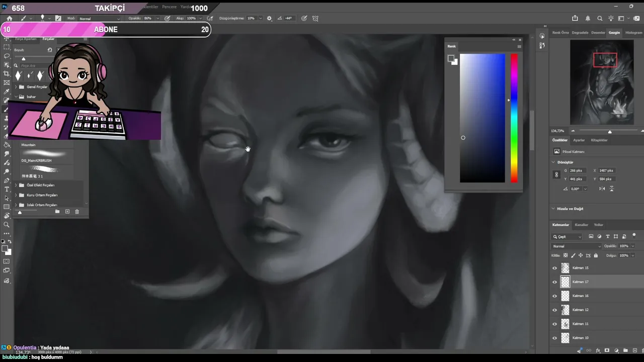Viewport: 644px width, 362px height.
Task: Expand Islak Ortam Fırçaları group
Action: (16, 205)
